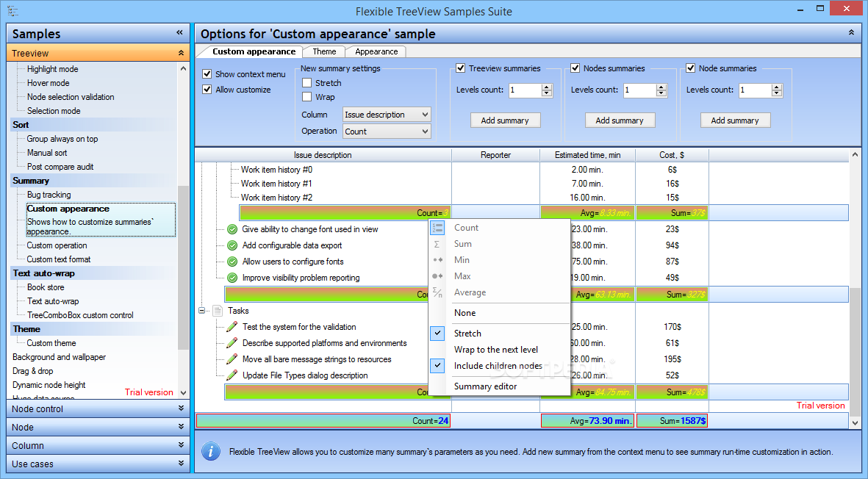Click the Sum=1587$ total summary cell
The height and width of the screenshot is (479, 868).
pyautogui.click(x=672, y=421)
